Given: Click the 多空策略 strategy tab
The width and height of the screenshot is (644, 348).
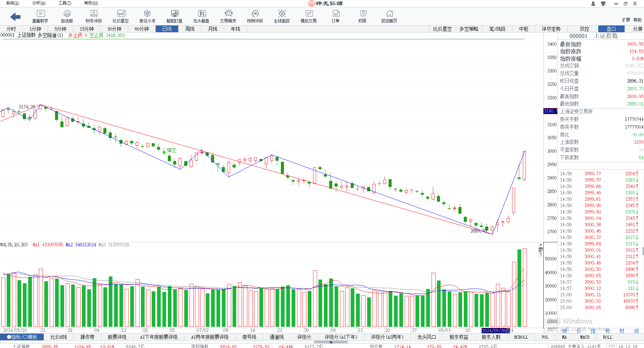Looking at the screenshot, I should click(x=469, y=29).
